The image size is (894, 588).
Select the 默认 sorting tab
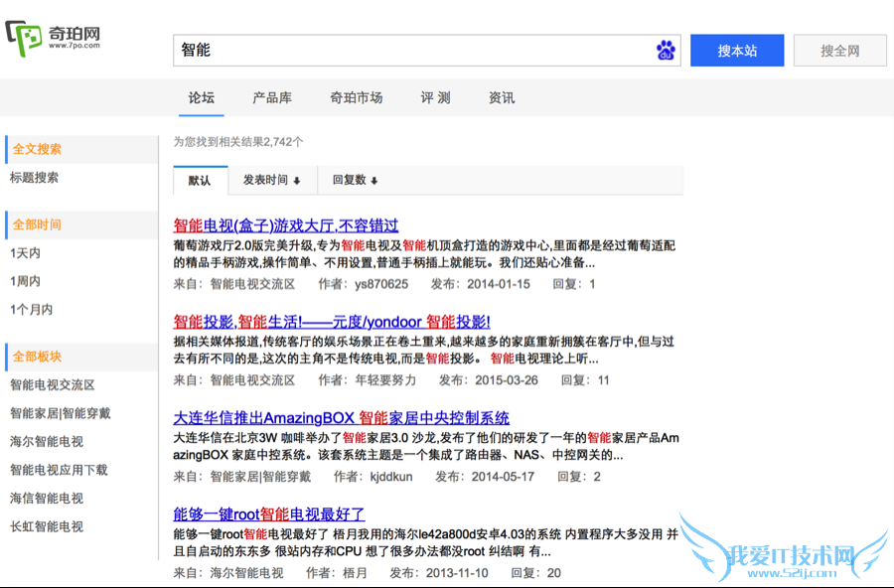(200, 180)
